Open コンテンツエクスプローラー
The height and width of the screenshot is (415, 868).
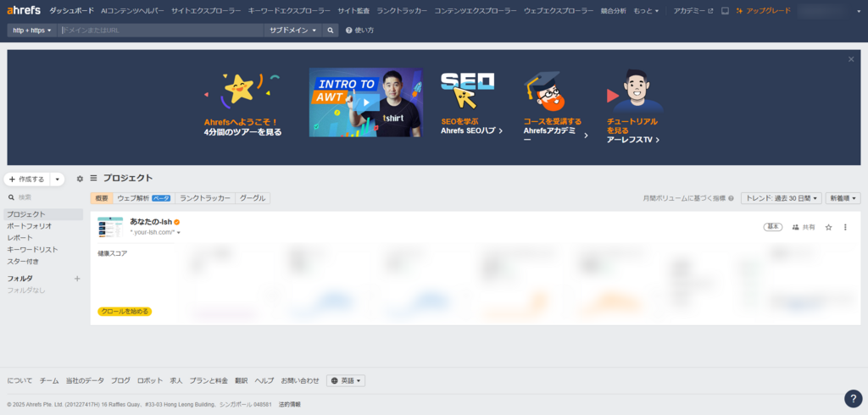476,10
